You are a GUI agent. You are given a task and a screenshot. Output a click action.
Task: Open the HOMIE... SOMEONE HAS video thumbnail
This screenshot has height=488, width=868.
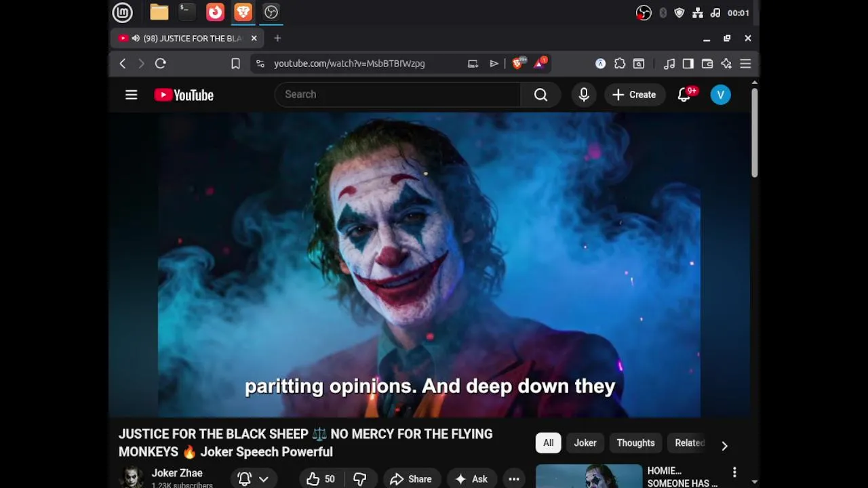click(x=589, y=476)
